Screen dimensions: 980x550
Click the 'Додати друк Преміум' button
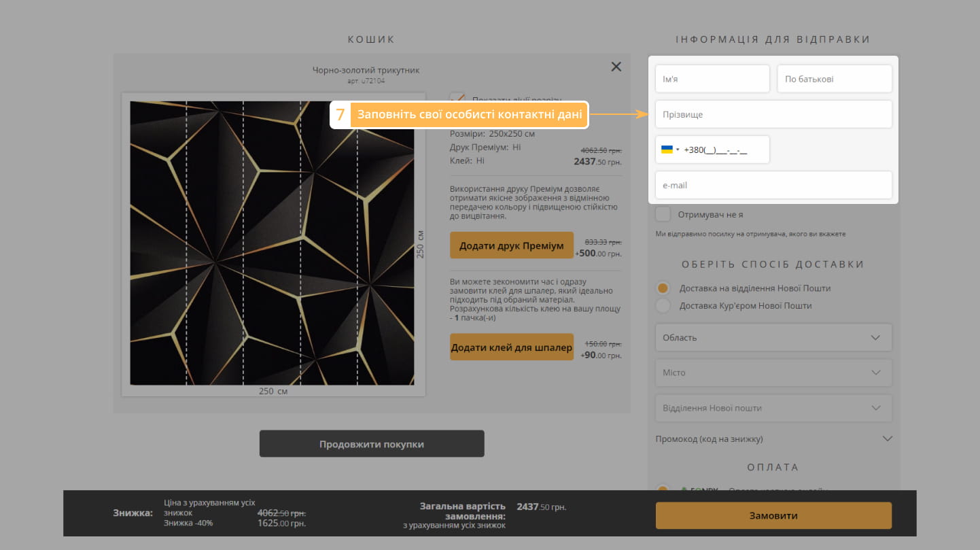click(511, 246)
